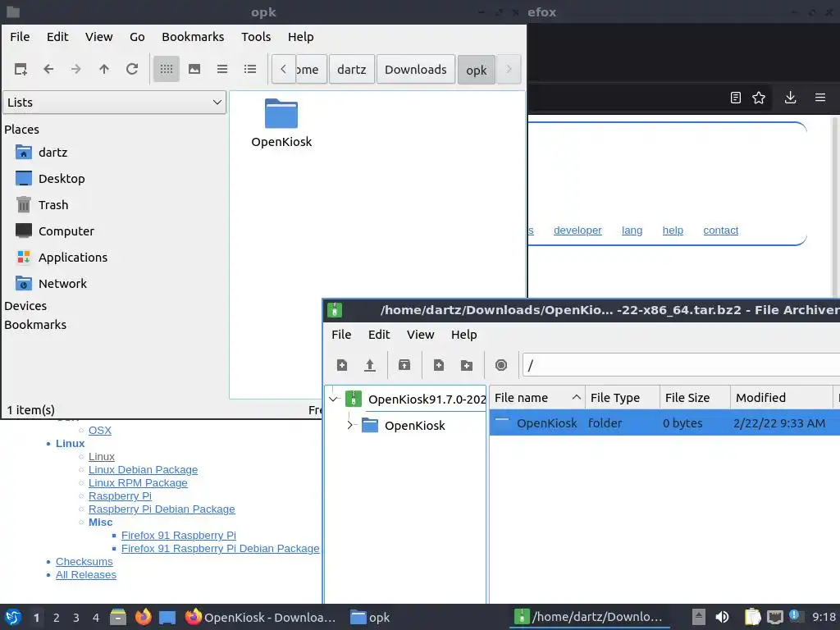The width and height of the screenshot is (840, 630).
Task: Toggle Firefox reader view icon
Action: (x=736, y=98)
